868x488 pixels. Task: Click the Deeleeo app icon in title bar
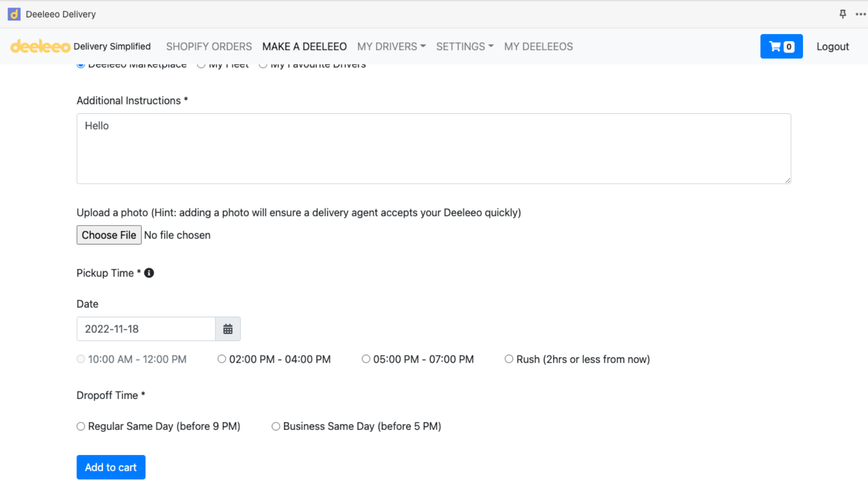(x=14, y=14)
